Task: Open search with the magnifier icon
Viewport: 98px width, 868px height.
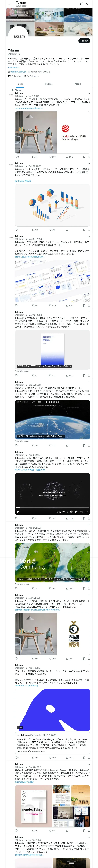Action: click(x=88, y=4)
